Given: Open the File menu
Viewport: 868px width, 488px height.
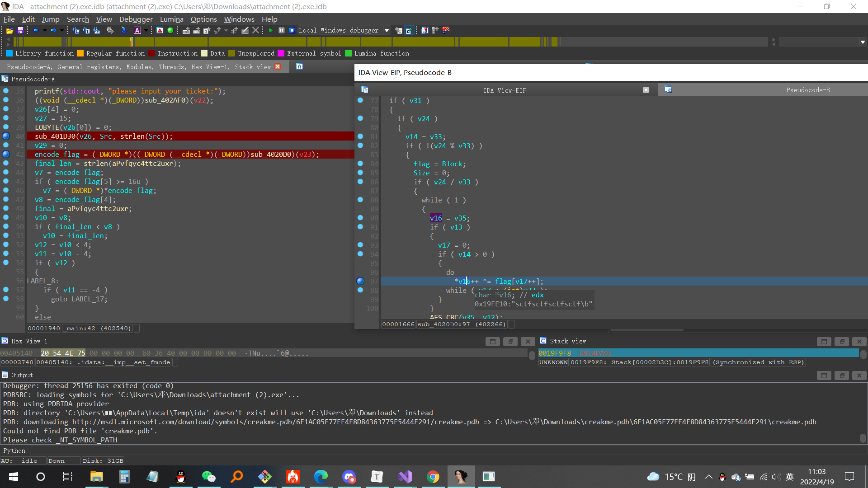Looking at the screenshot, I should [x=9, y=19].
